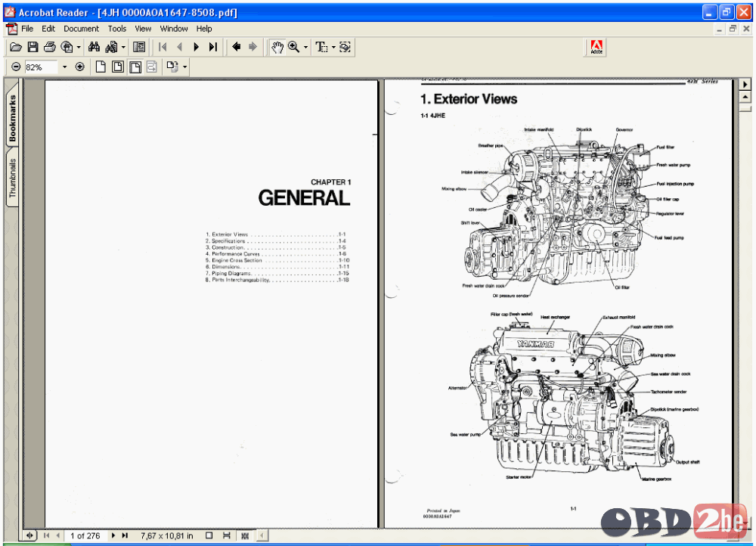Open the Help menu
Viewport: 756px width, 546px height.
pos(204,29)
